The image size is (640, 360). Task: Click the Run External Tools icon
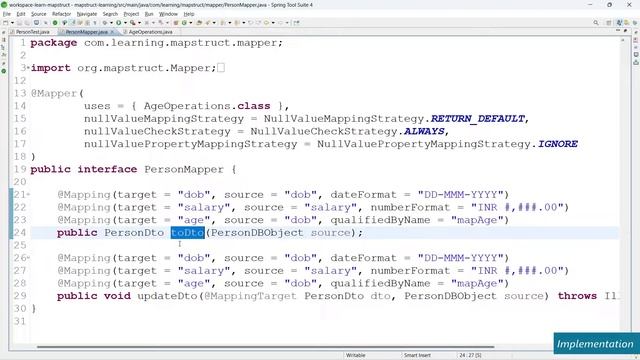[133, 23]
